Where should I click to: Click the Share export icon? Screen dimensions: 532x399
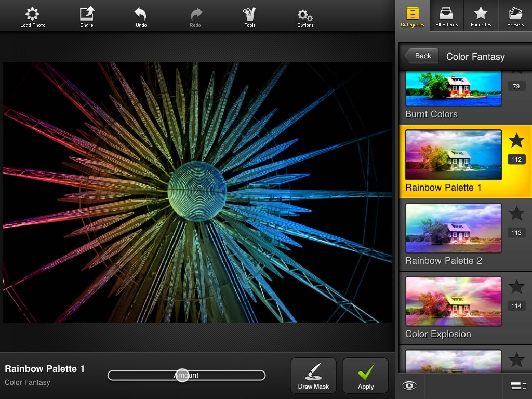coord(87,14)
